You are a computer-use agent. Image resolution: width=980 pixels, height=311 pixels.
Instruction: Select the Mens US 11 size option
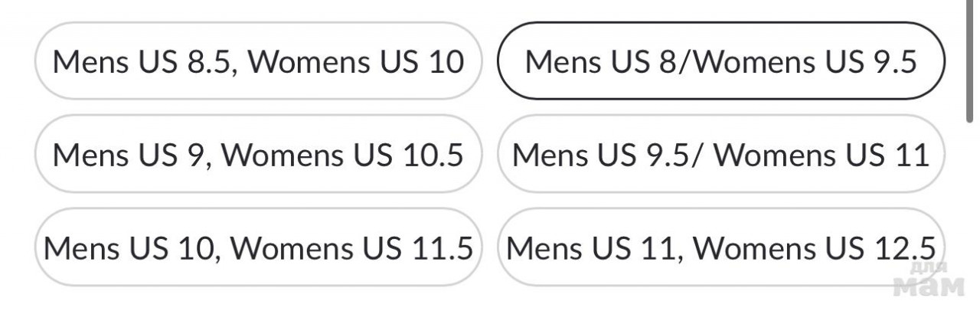click(721, 247)
